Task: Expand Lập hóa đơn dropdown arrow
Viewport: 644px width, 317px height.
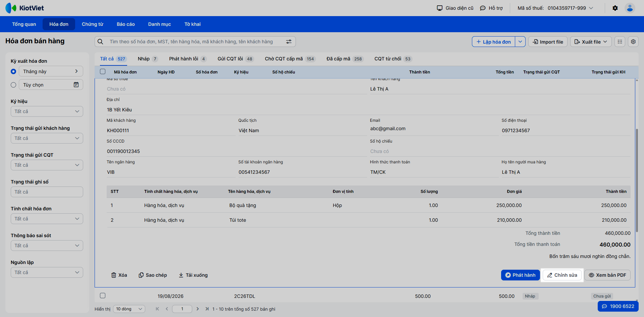Action: (520, 42)
